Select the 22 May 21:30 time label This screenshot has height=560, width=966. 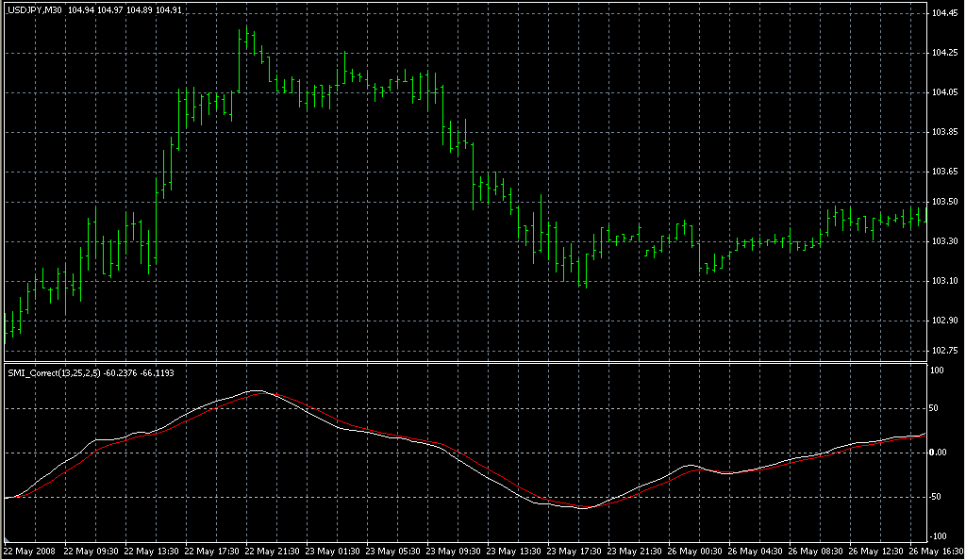click(274, 551)
